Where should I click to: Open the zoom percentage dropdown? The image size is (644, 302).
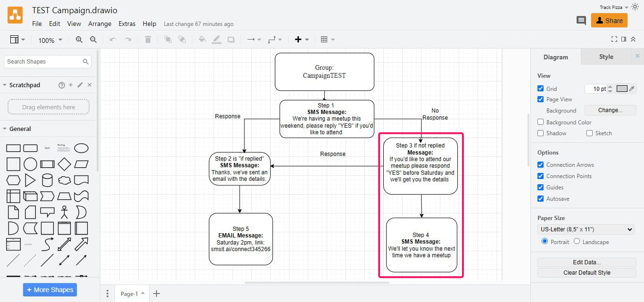pyautogui.click(x=50, y=40)
